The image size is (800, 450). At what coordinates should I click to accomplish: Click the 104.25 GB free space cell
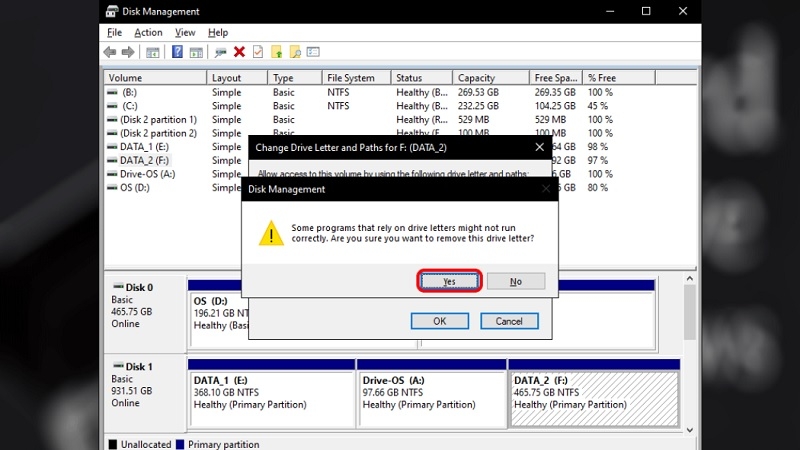555,106
